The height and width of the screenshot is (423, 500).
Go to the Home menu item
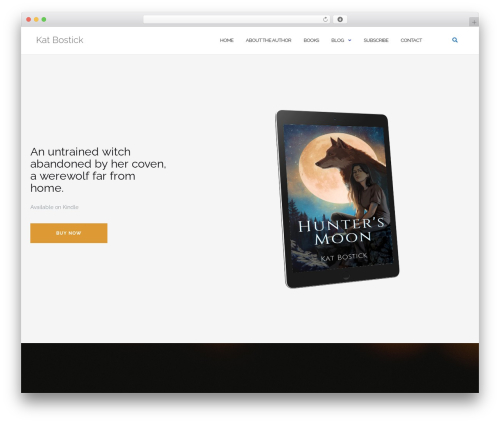point(227,40)
